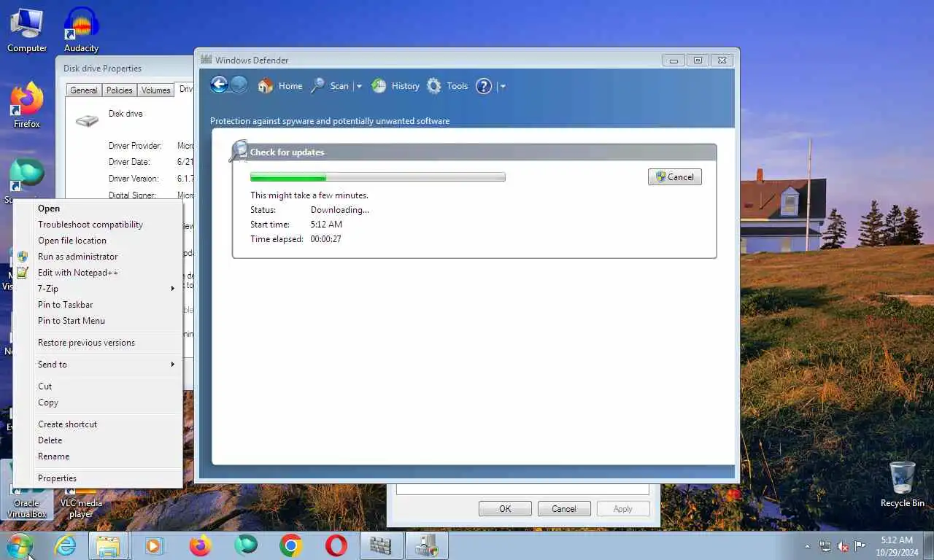Select Restore previous versions
Viewport: 934px width, 560px height.
[98, 343]
